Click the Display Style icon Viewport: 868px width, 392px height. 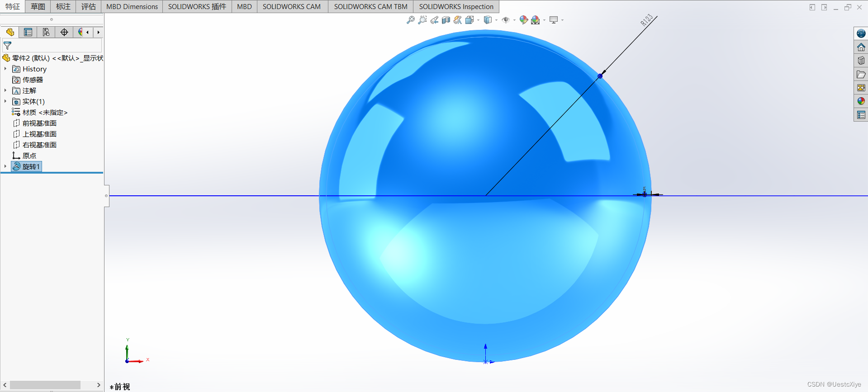click(x=488, y=20)
